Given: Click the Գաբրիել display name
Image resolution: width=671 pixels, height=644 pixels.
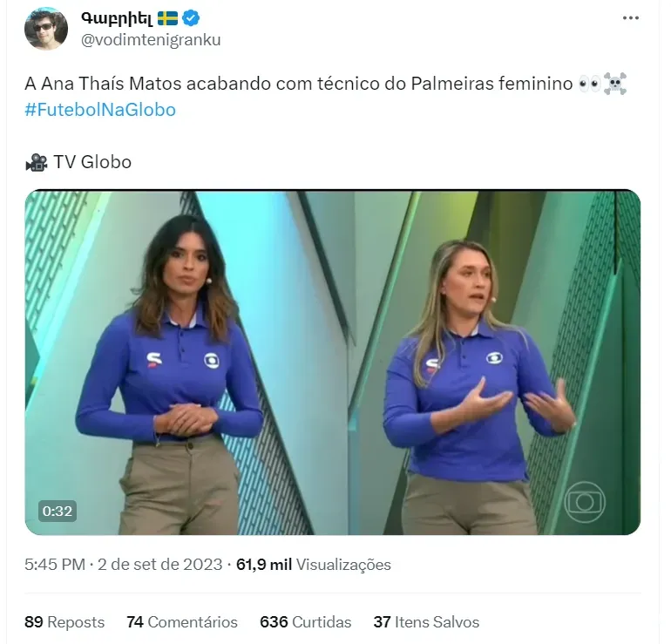Looking at the screenshot, I should (x=117, y=18).
